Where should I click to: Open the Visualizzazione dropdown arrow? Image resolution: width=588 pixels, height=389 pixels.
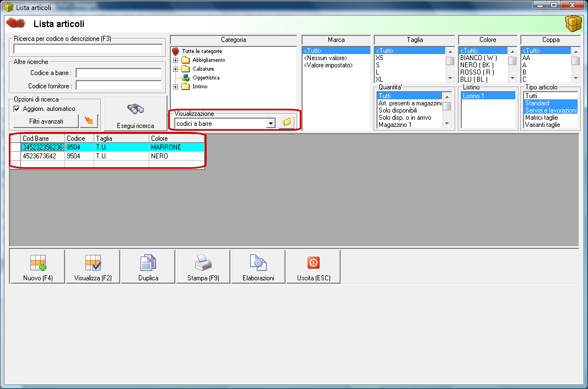271,123
